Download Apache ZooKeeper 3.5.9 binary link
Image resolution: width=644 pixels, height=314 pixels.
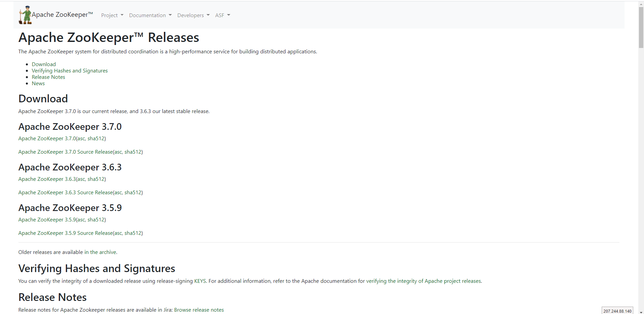[x=47, y=219]
